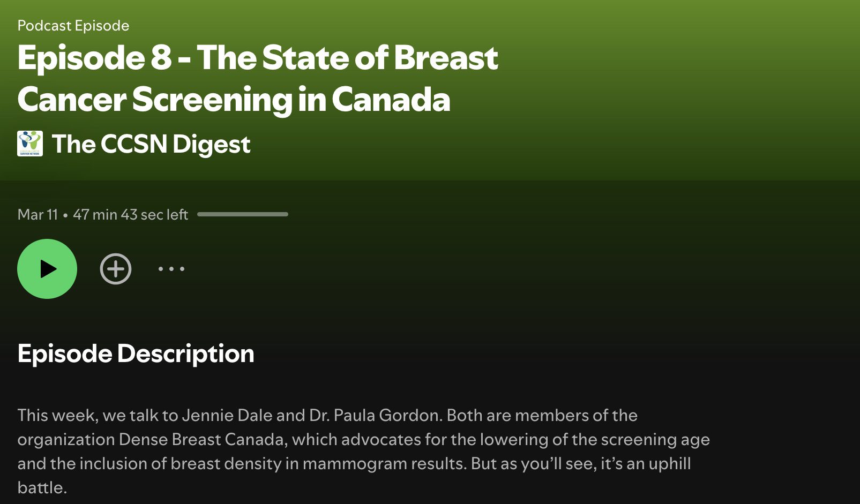Click the Episode 8 title heading
The height and width of the screenshot is (504, 860).
[258, 58]
